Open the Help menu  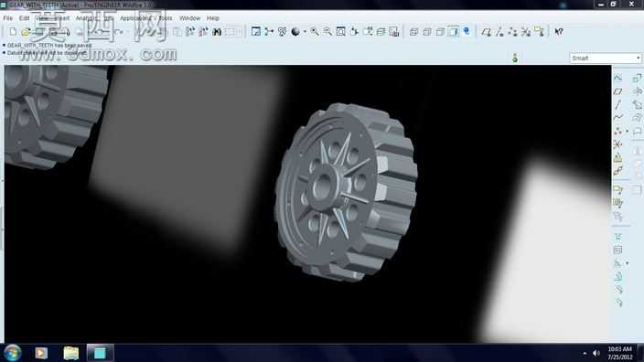213,18
